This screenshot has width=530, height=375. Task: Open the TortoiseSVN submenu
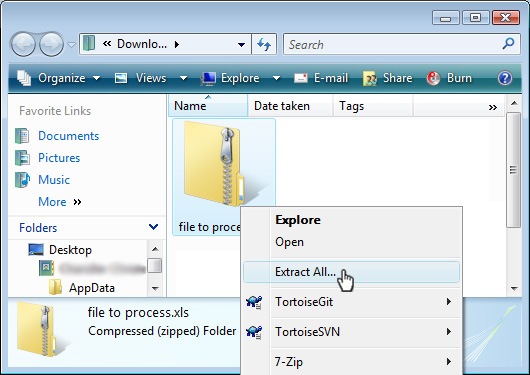pos(352,332)
